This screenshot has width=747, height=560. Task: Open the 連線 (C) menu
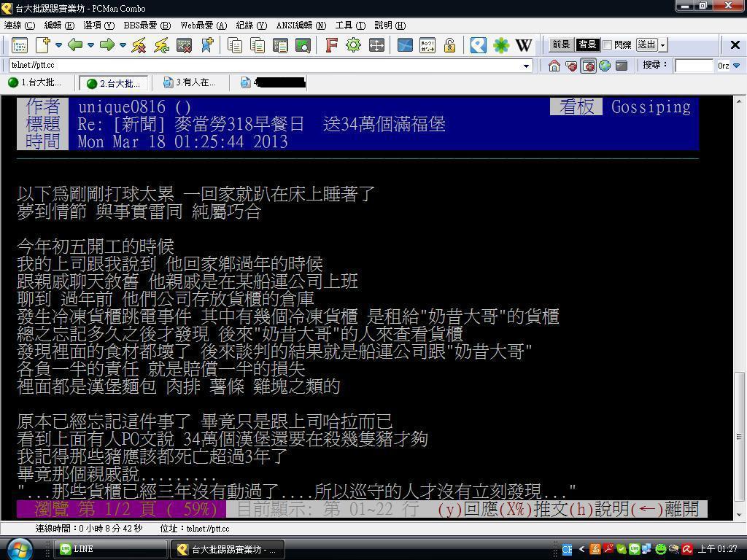(20, 26)
